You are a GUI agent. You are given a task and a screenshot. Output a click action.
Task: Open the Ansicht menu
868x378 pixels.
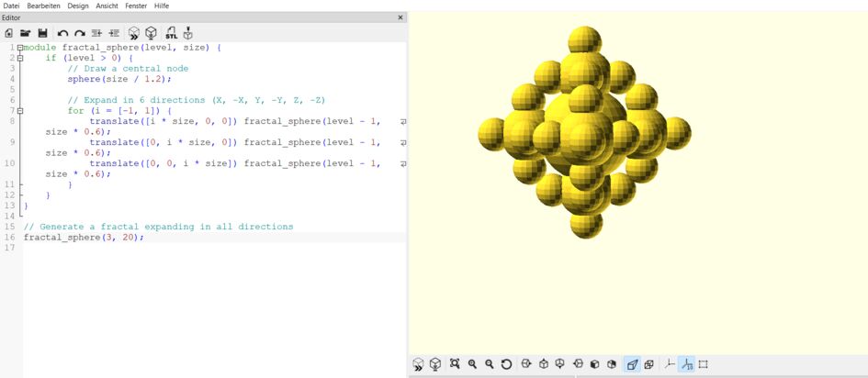tap(107, 6)
